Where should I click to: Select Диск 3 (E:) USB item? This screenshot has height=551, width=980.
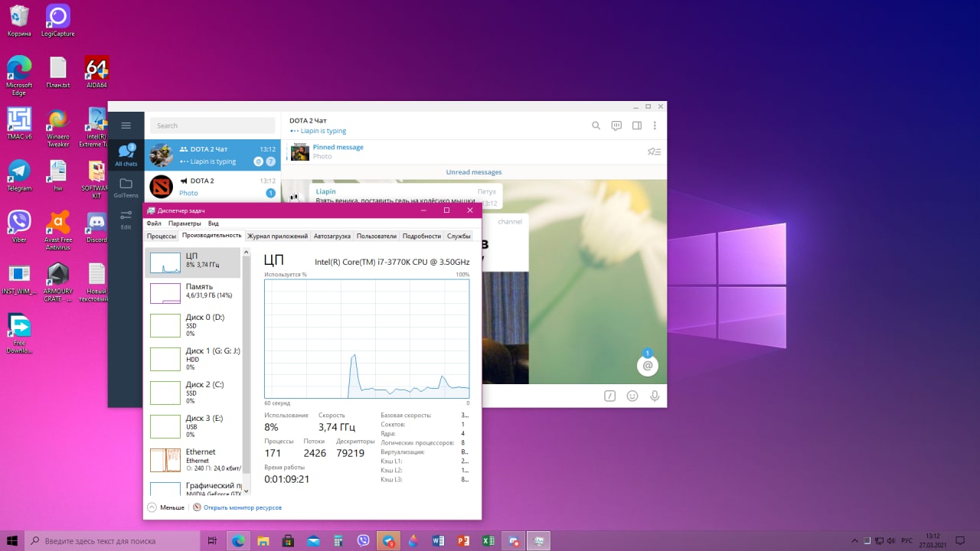pyautogui.click(x=193, y=426)
